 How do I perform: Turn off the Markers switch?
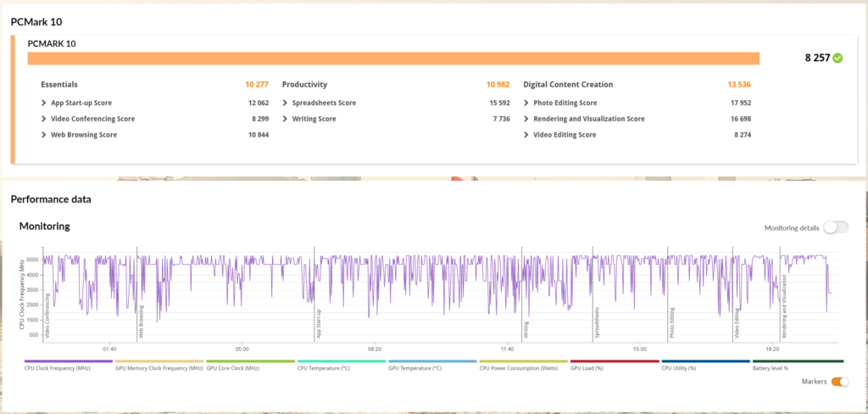(x=840, y=381)
